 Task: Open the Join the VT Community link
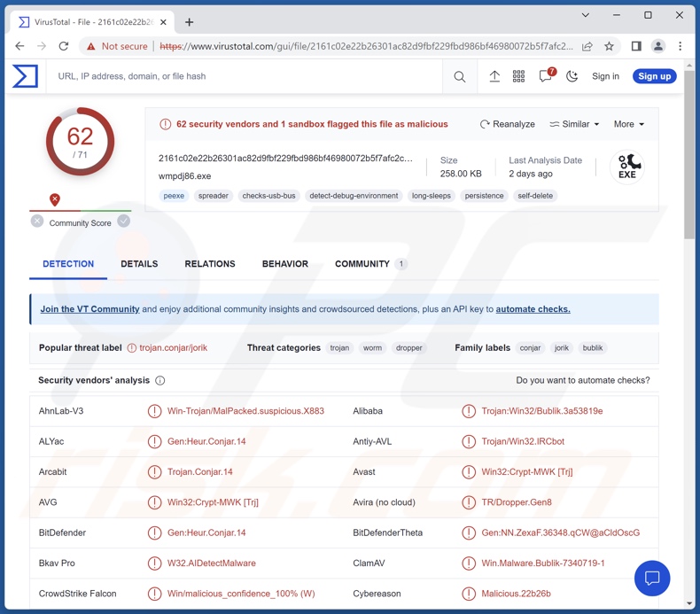(89, 309)
